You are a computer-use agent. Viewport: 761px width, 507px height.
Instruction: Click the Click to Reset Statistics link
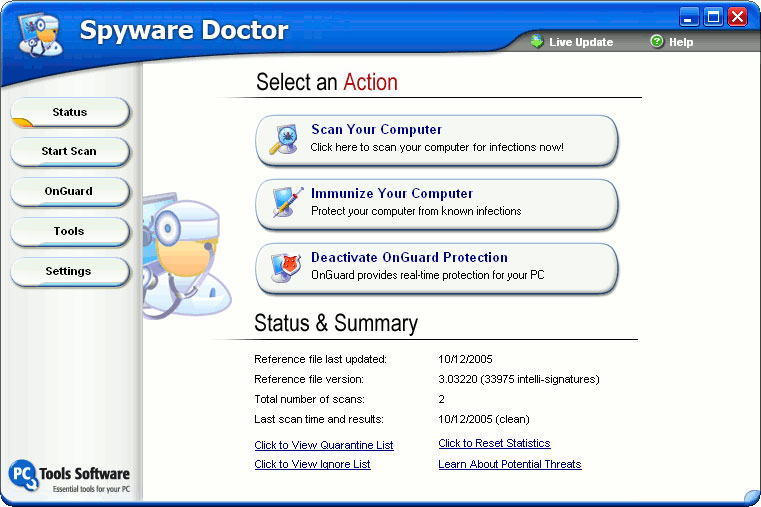tap(494, 443)
